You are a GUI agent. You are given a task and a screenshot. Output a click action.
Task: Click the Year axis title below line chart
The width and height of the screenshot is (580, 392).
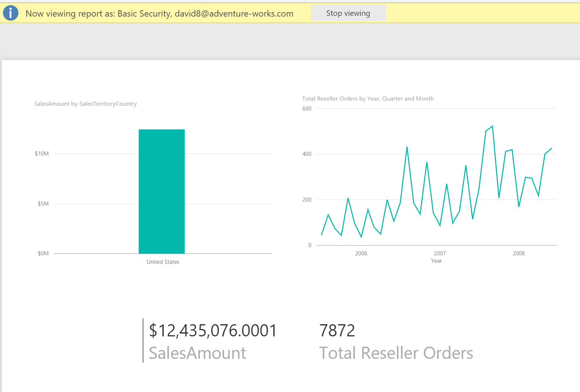436,261
